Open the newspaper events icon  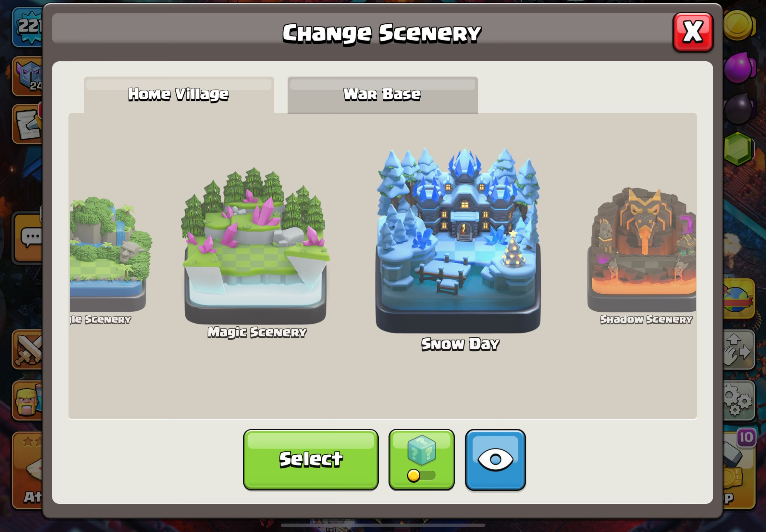28,124
